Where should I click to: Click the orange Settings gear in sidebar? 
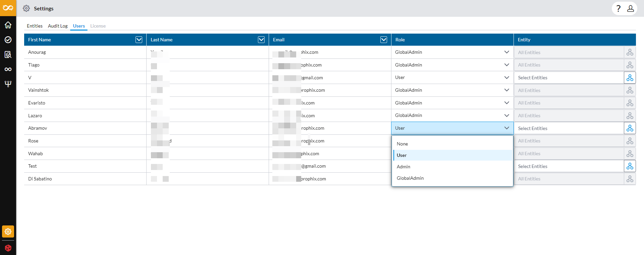point(8,231)
